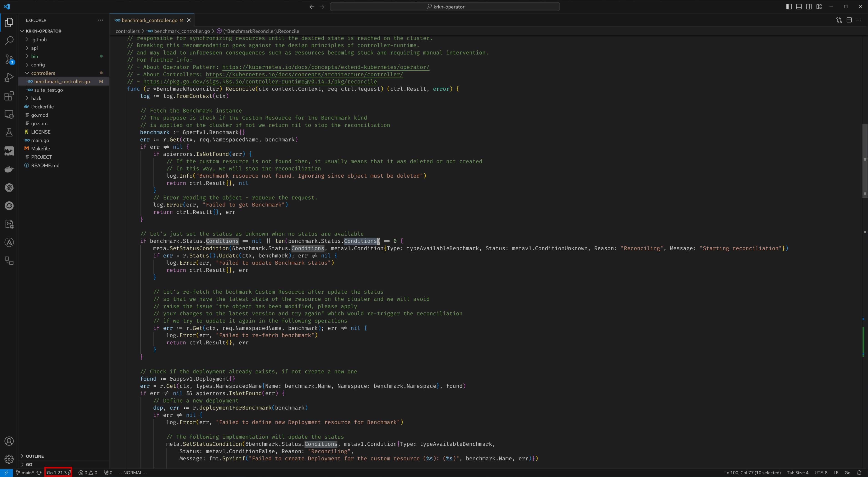This screenshot has height=477, width=868.
Task: Expand the .github folder
Action: 39,39
